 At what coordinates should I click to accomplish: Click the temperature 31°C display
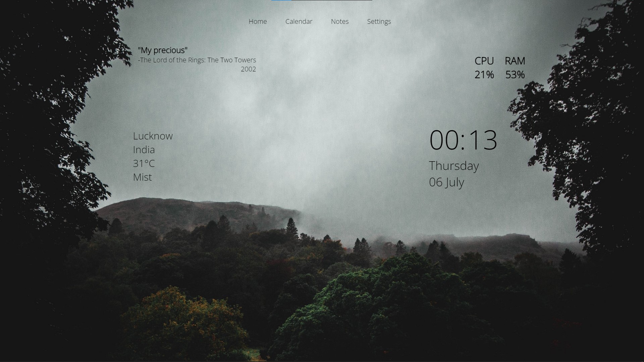point(144,163)
